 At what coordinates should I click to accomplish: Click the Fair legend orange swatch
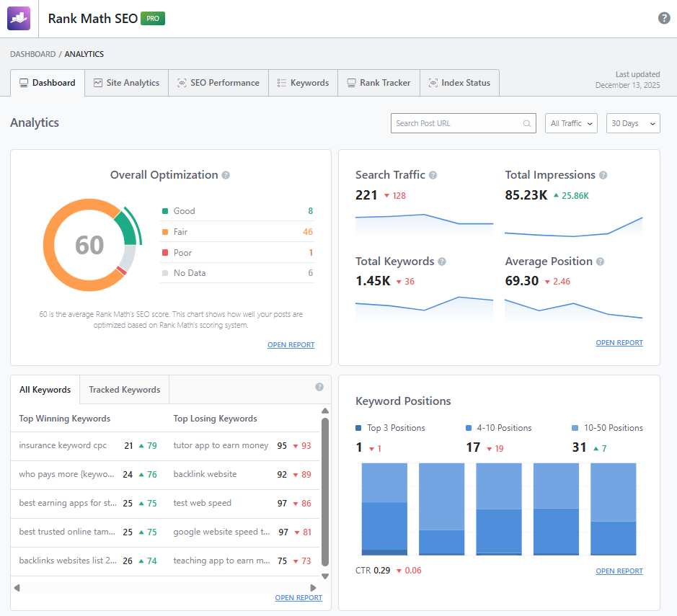165,232
